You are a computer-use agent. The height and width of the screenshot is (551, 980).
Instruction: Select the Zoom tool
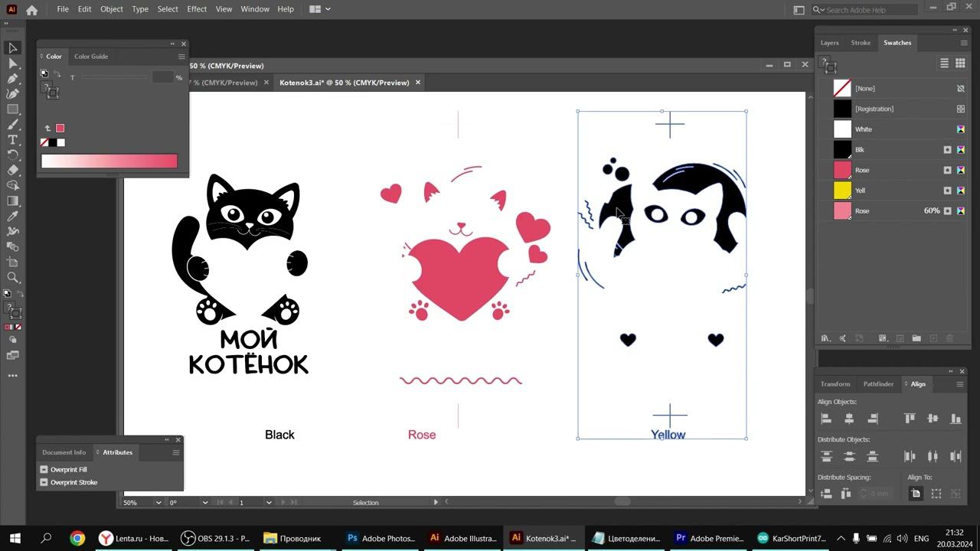[x=13, y=278]
